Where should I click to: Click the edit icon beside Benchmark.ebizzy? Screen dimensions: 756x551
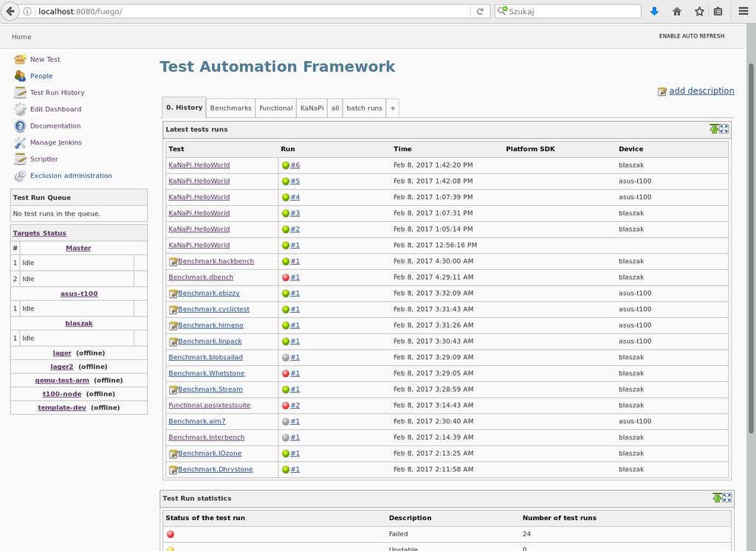tap(173, 294)
